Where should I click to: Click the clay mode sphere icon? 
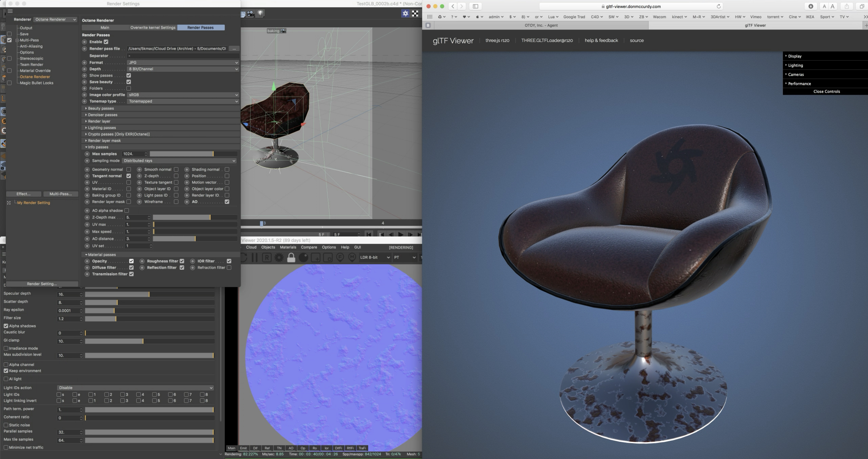coord(303,258)
